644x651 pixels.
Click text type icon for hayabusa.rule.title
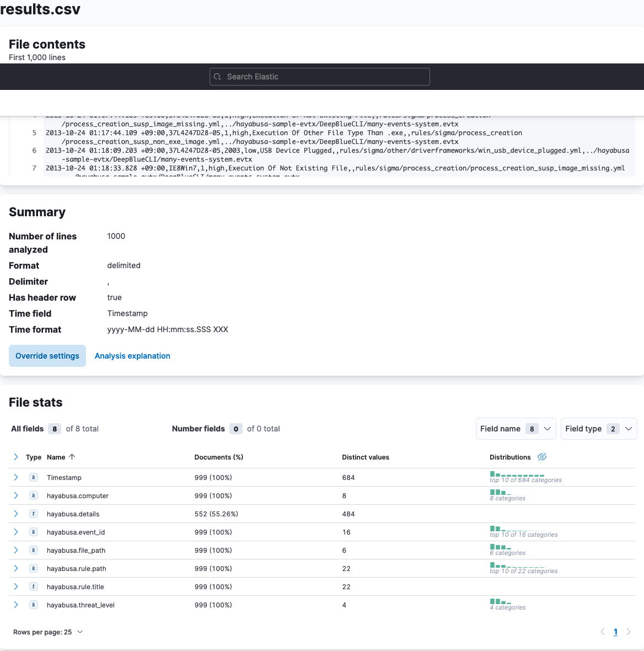coord(34,586)
